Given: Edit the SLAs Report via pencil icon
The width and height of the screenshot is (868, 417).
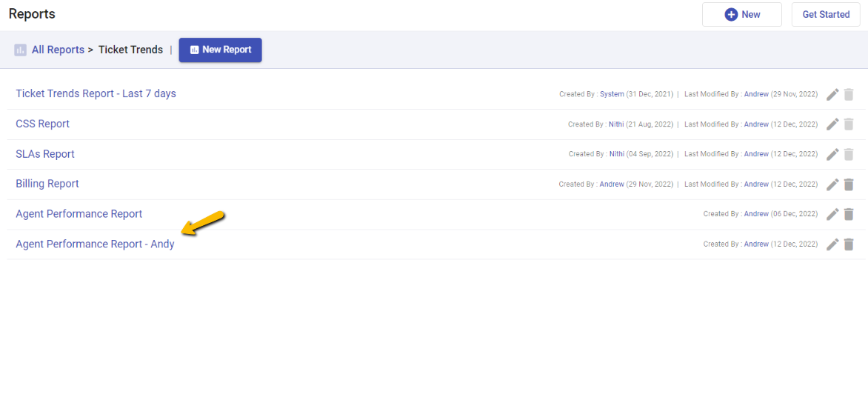Looking at the screenshot, I should click(x=832, y=154).
